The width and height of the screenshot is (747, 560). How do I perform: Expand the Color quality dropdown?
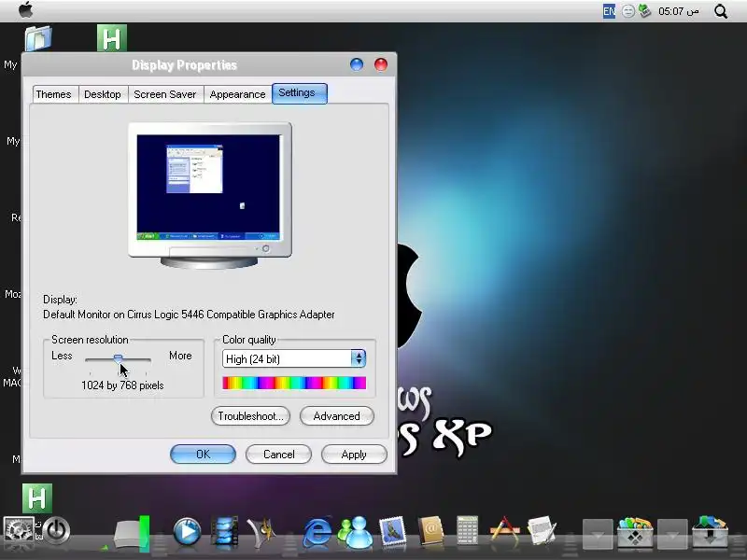pyautogui.click(x=359, y=358)
